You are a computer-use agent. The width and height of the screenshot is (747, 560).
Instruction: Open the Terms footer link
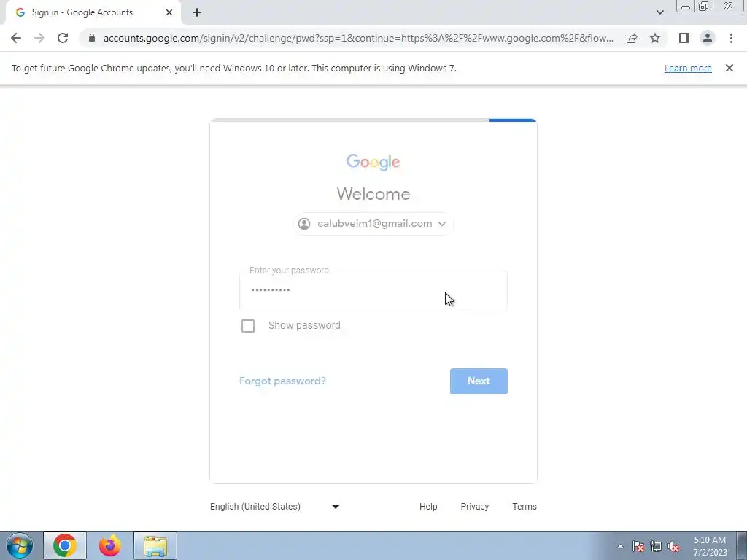(524, 507)
